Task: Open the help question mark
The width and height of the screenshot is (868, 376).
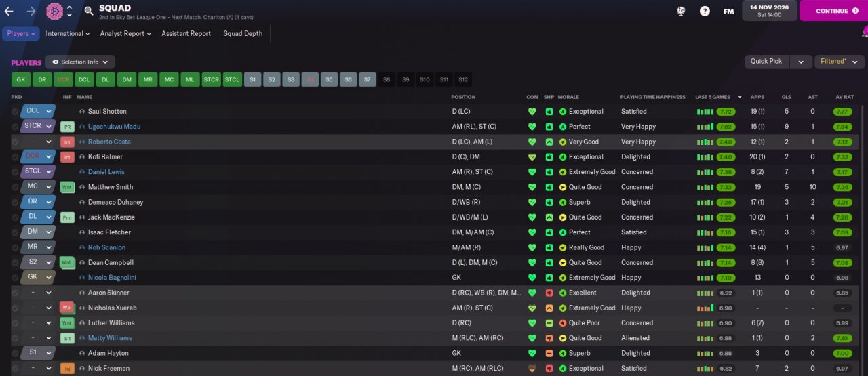Action: [705, 11]
